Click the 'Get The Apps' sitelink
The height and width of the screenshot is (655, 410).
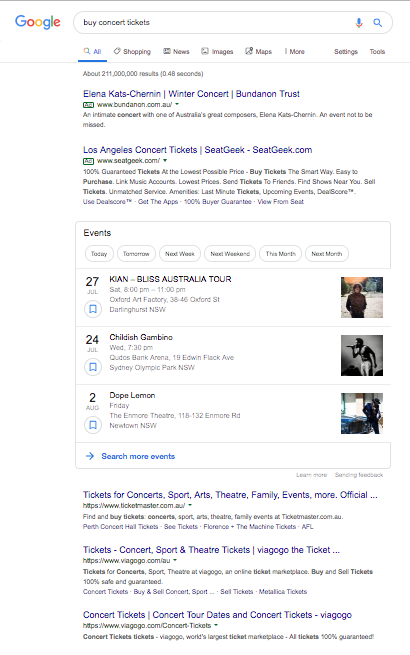click(158, 201)
